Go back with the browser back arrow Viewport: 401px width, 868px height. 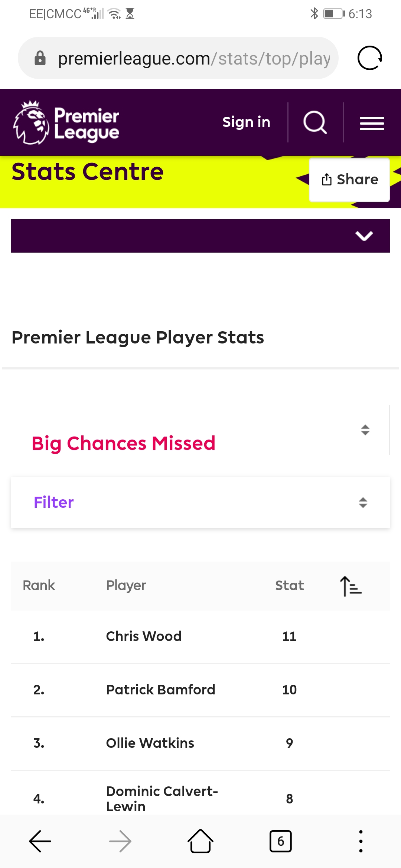pyautogui.click(x=40, y=841)
